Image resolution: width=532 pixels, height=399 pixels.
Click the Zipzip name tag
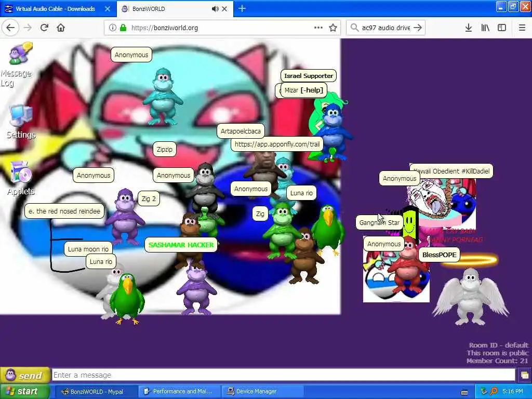pyautogui.click(x=165, y=149)
